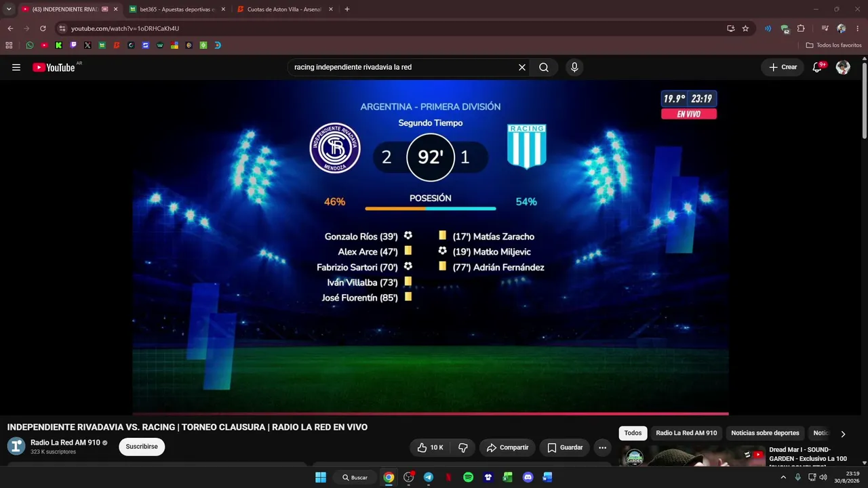
Task: Open the Radio La Red AM 910 channel avatar
Action: coord(16,446)
